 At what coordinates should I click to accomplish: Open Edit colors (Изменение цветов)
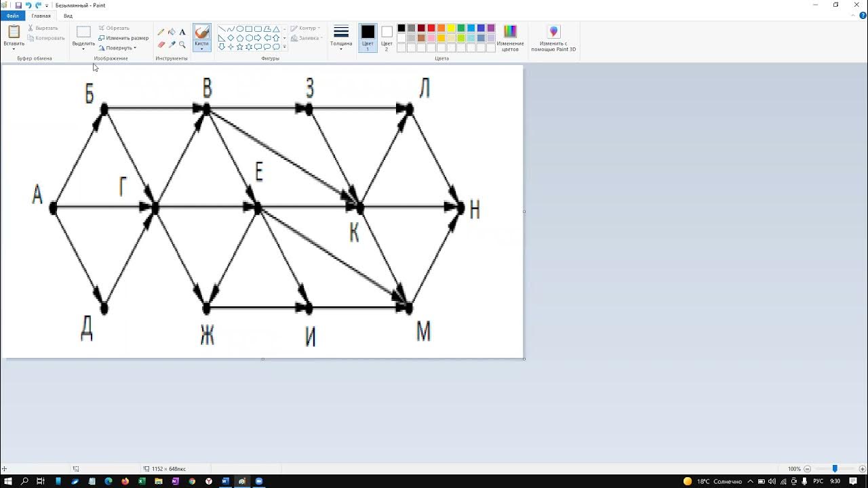point(510,38)
